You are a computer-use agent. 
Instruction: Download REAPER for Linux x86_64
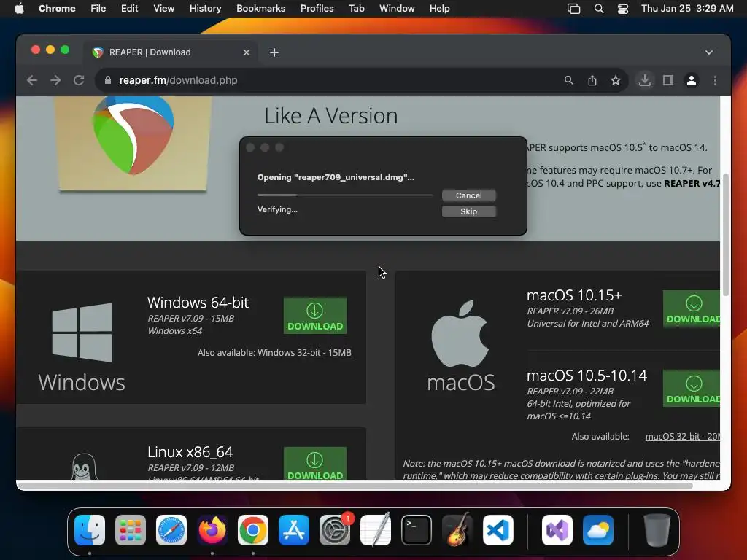(315, 463)
